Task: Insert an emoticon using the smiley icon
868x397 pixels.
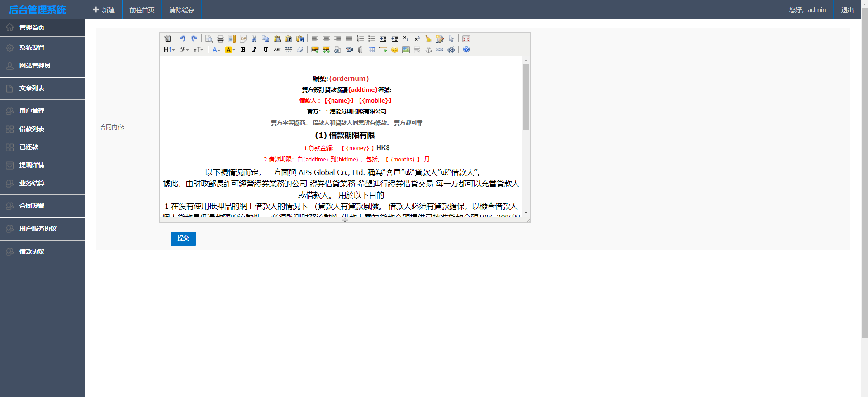Action: 394,50
